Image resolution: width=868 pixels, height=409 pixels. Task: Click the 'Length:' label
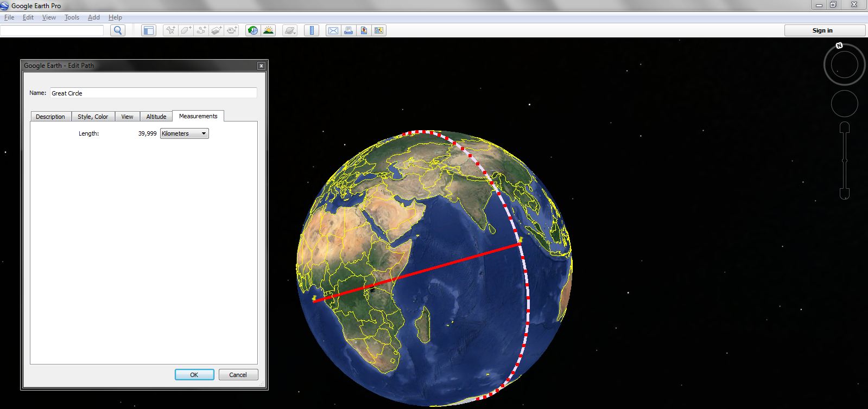pyautogui.click(x=89, y=133)
